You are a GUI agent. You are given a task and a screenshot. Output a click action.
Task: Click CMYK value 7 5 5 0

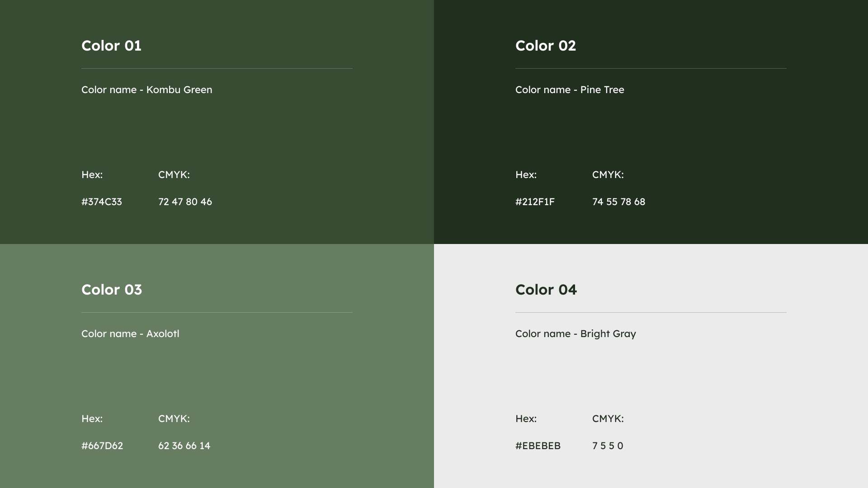coord(608,446)
